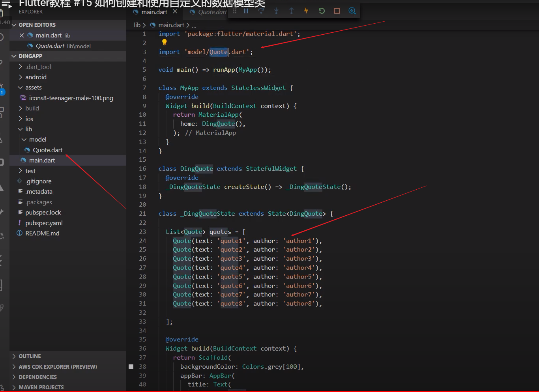
Task: Click the lib breadcrumb segment
Action: pyautogui.click(x=137, y=25)
